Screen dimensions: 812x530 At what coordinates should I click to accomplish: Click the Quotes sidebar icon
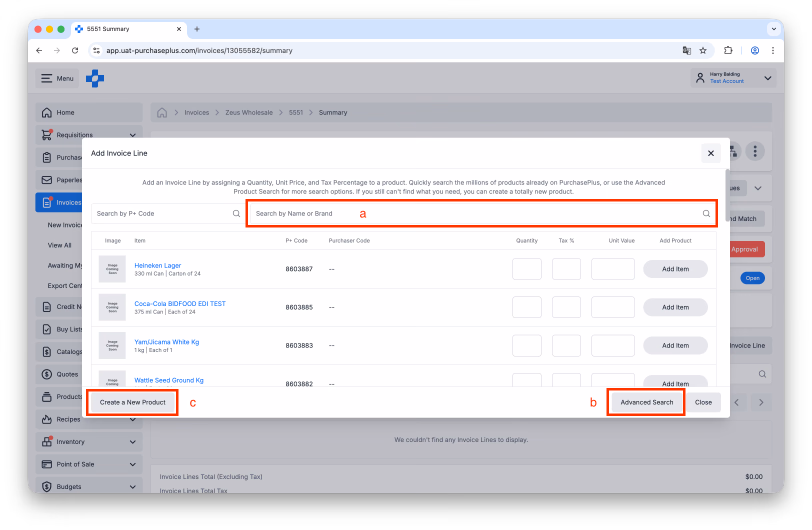click(x=46, y=374)
